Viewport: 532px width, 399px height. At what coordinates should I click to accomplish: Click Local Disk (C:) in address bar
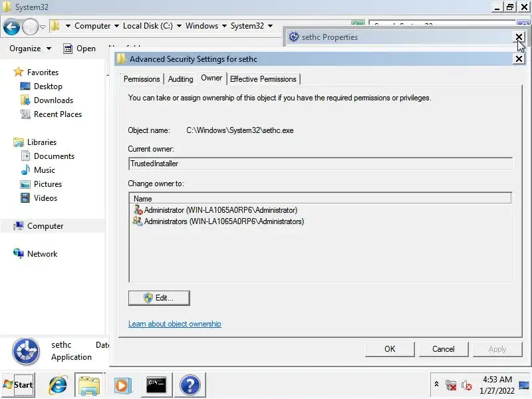(x=148, y=26)
